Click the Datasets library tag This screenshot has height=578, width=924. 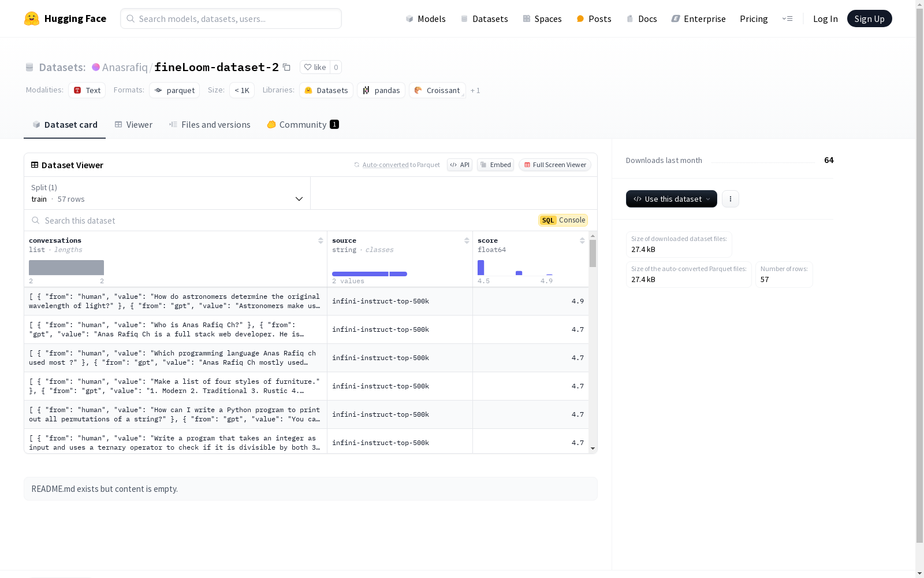pyautogui.click(x=326, y=90)
